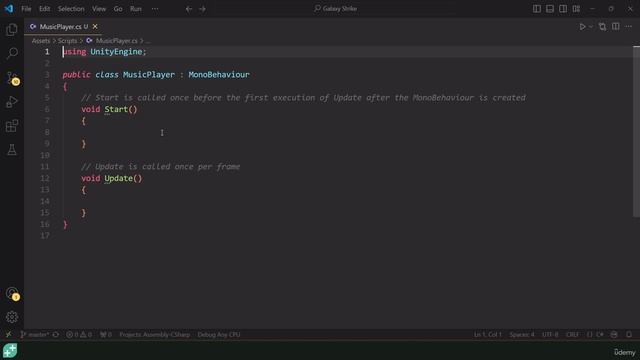Click the 'Update()' method name

[123, 178]
